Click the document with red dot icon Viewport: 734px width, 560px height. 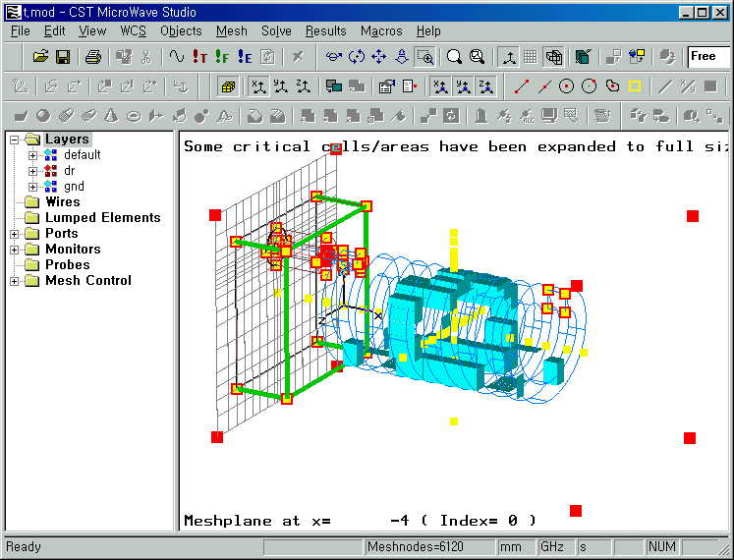click(x=410, y=86)
